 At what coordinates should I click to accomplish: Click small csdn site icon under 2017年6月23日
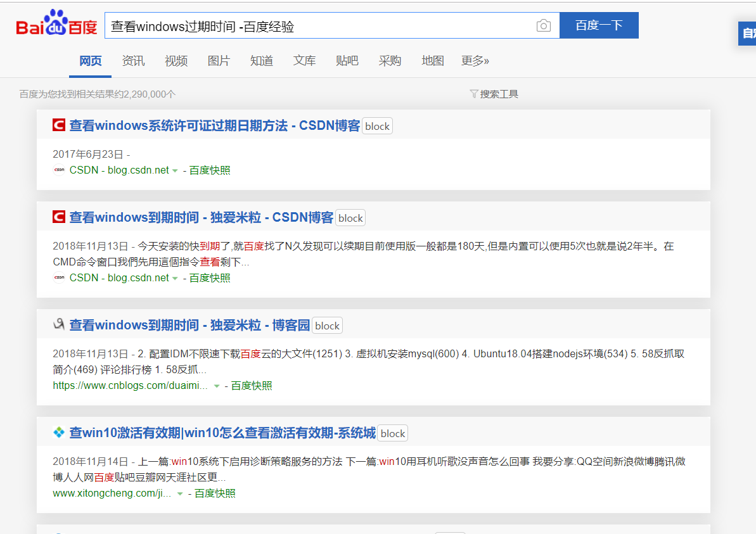tap(59, 170)
